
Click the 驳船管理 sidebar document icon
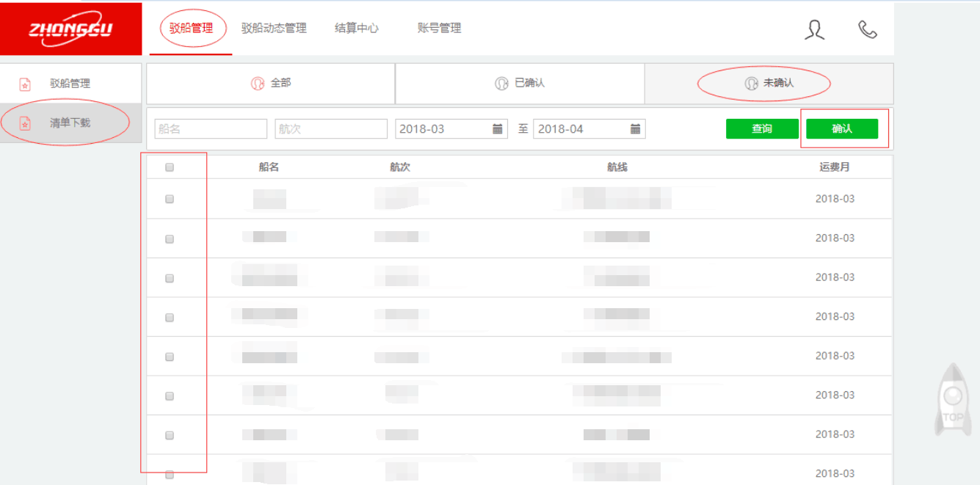coord(25,84)
